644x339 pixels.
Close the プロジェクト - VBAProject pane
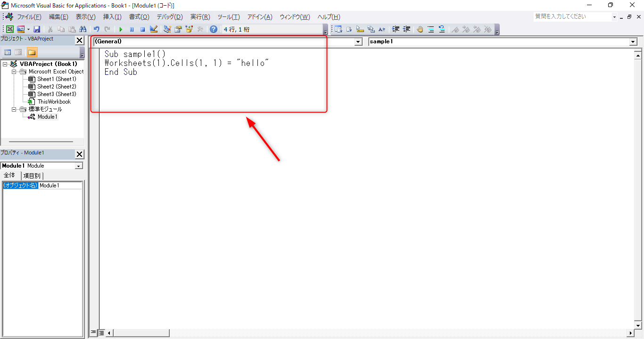80,40
